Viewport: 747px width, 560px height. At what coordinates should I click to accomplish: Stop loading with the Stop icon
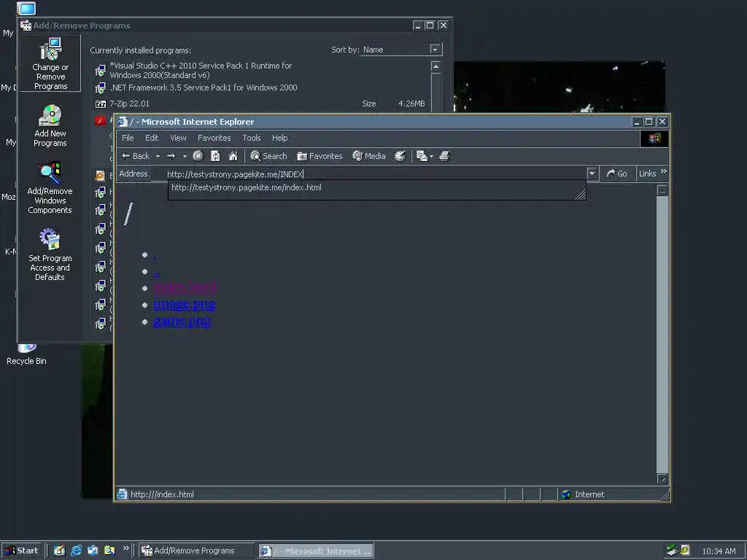pyautogui.click(x=198, y=156)
